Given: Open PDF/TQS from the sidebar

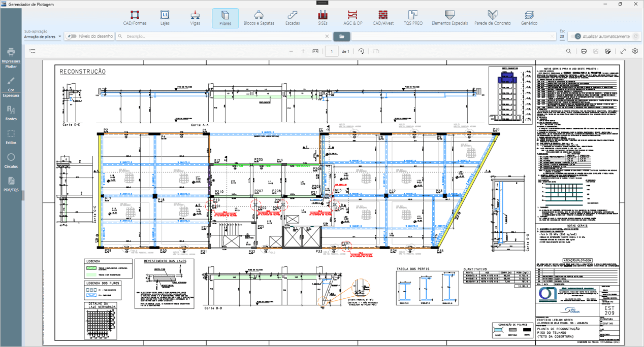Looking at the screenshot, I should pos(11,184).
